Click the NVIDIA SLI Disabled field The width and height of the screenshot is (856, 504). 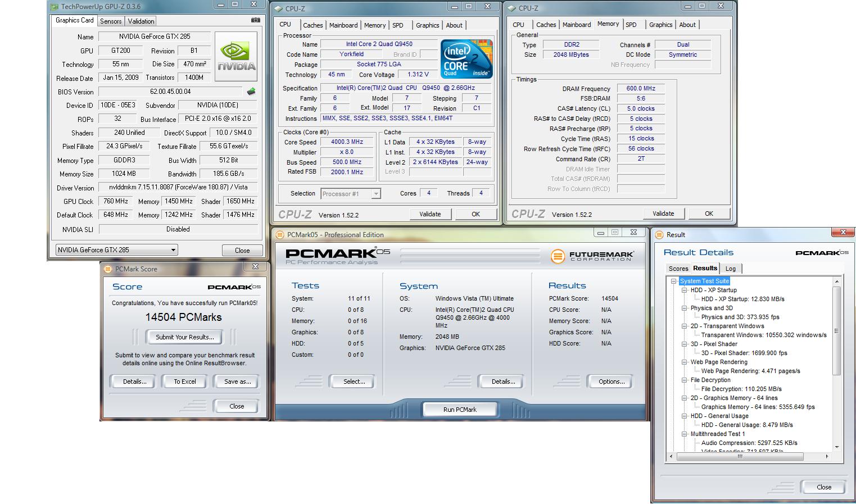[x=178, y=229]
